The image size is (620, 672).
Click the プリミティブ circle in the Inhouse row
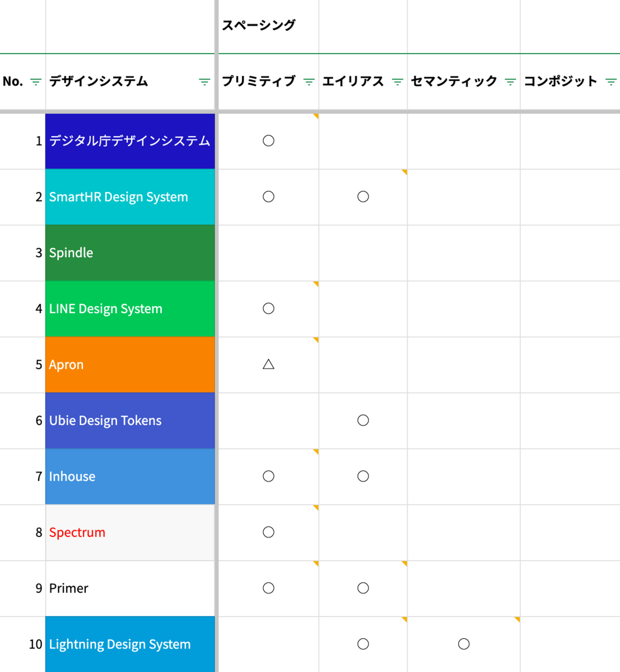268,477
